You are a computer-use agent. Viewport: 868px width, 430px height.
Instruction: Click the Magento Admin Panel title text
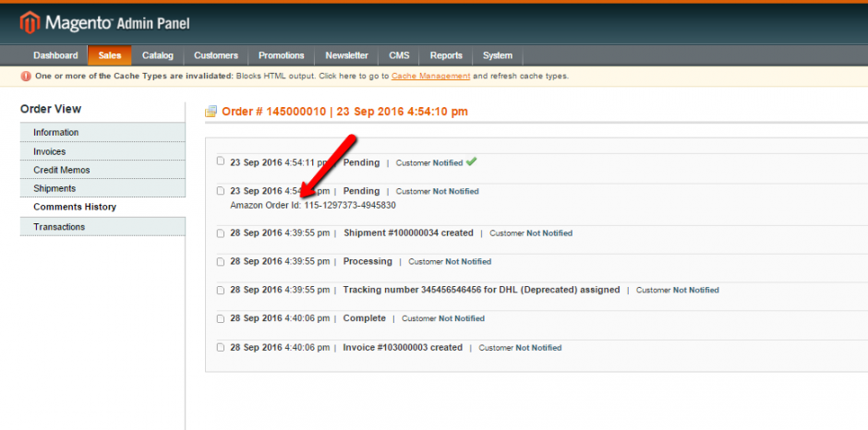117,23
